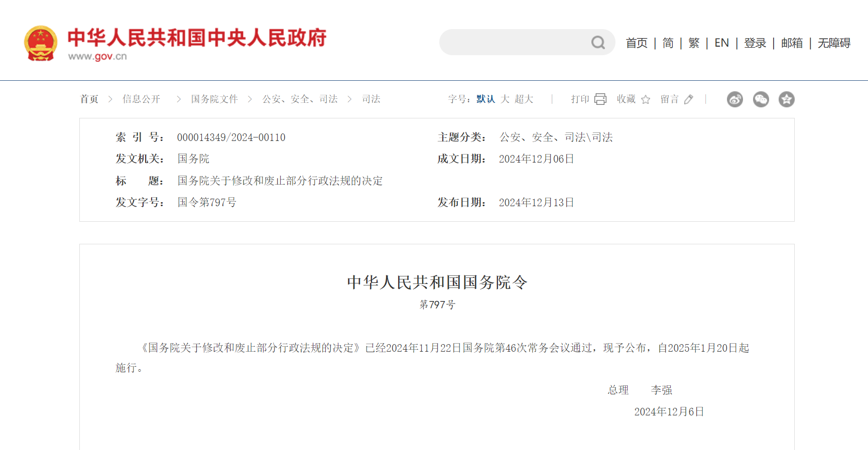The image size is (868, 450).
Task: Click the signatory name 李强
Action: coord(661,390)
